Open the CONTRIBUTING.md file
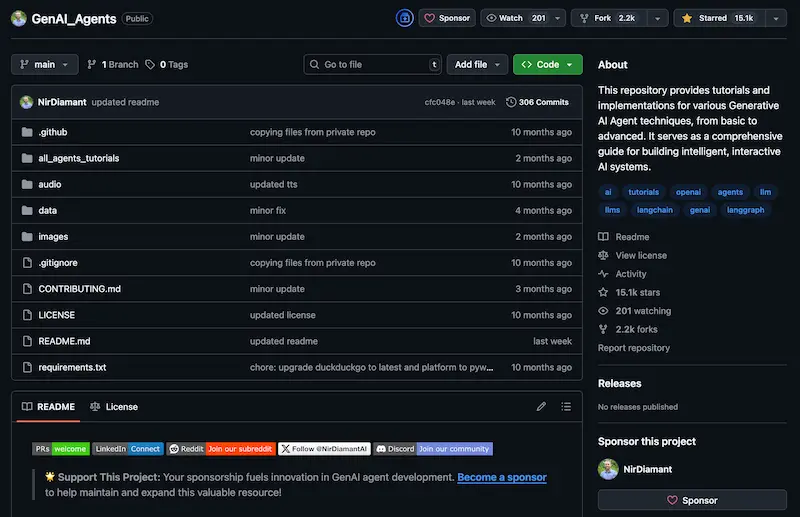 (x=80, y=289)
